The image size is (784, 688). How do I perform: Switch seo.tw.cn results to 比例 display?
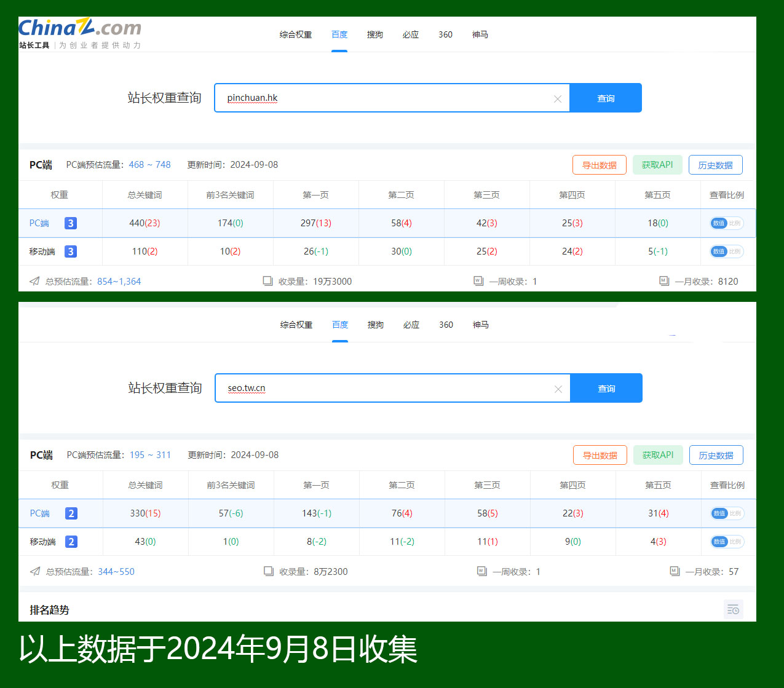click(736, 513)
